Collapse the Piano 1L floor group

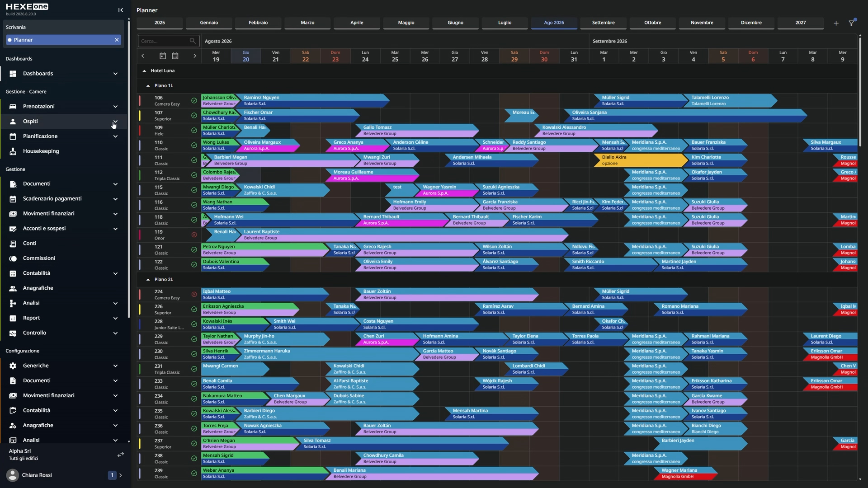[148, 86]
